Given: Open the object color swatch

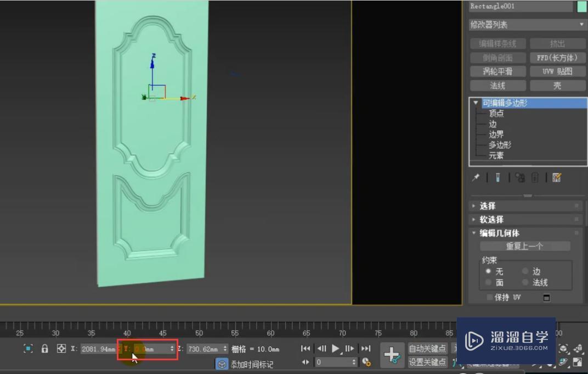Looking at the screenshot, I should [x=581, y=7].
